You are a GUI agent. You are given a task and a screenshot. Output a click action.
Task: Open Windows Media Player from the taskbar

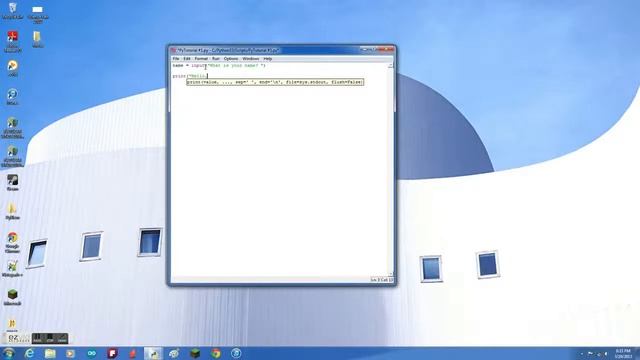point(71,353)
